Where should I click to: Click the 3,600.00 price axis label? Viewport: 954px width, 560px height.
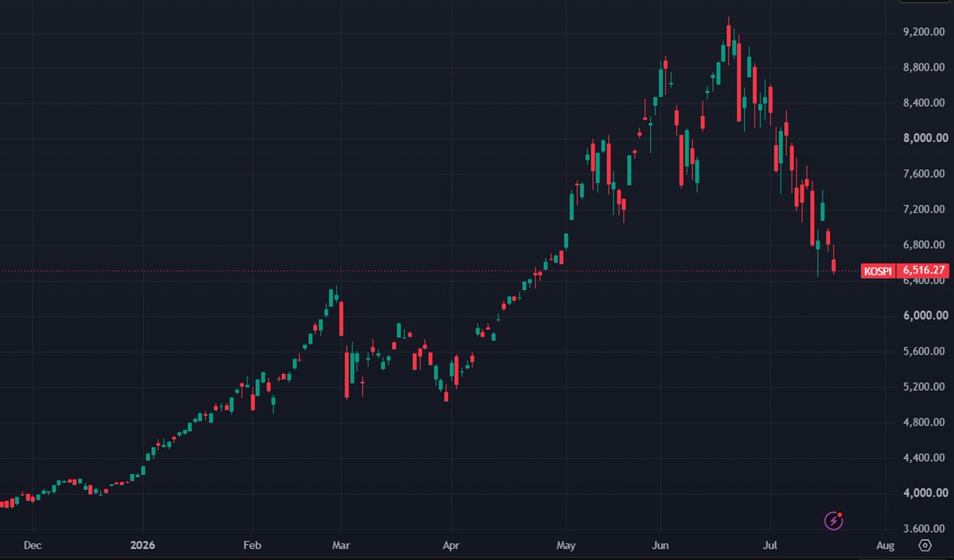click(x=924, y=529)
